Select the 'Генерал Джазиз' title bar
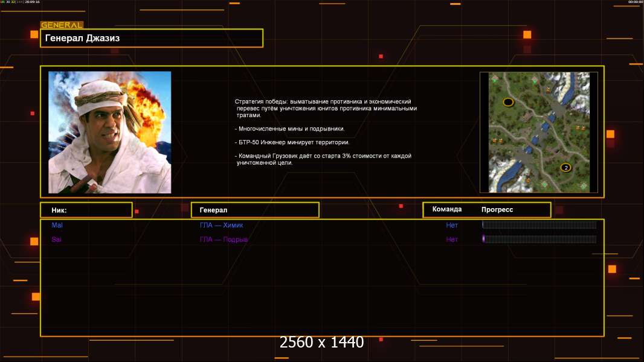Viewport: 644px width, 362px height. click(151, 38)
